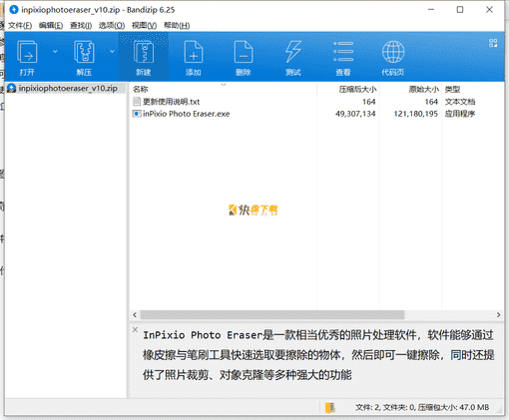The height and width of the screenshot is (420, 509).
Task: Close the archive comment panel
Action: [x=135, y=329]
